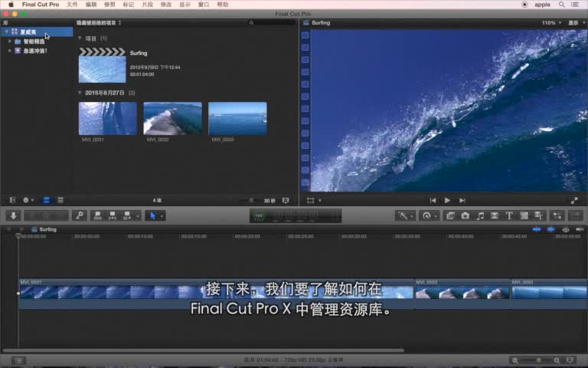588x368 pixels.
Task: Open the tool selection dropdown arrow
Action: tap(162, 216)
